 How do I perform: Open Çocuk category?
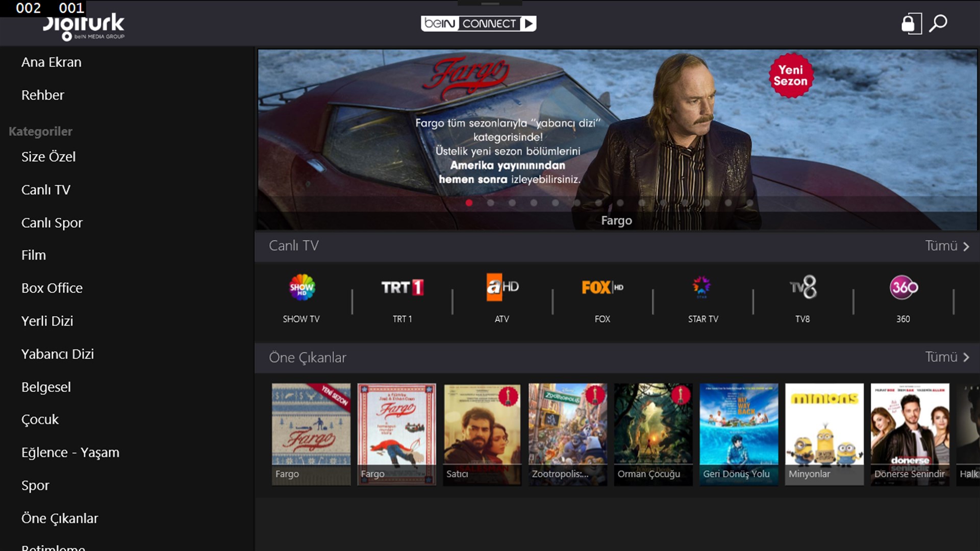click(x=40, y=420)
